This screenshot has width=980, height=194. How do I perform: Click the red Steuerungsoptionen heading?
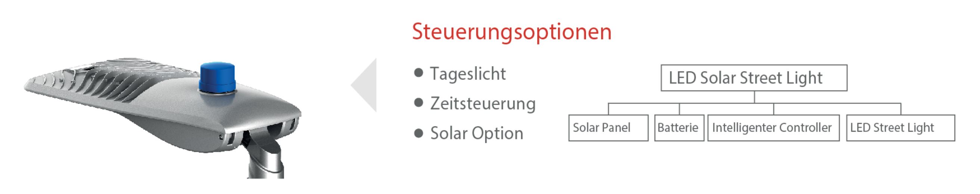click(512, 31)
